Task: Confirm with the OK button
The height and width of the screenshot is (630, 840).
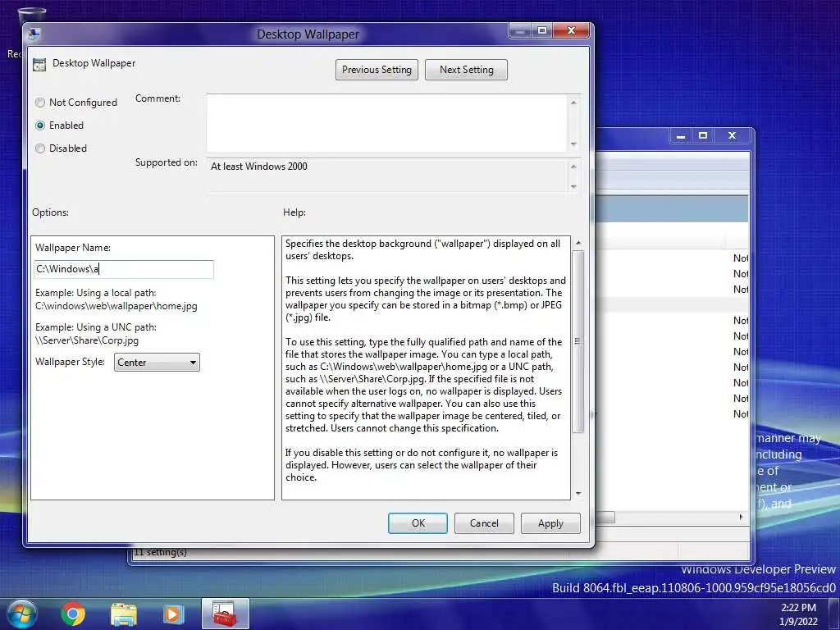Action: [418, 523]
